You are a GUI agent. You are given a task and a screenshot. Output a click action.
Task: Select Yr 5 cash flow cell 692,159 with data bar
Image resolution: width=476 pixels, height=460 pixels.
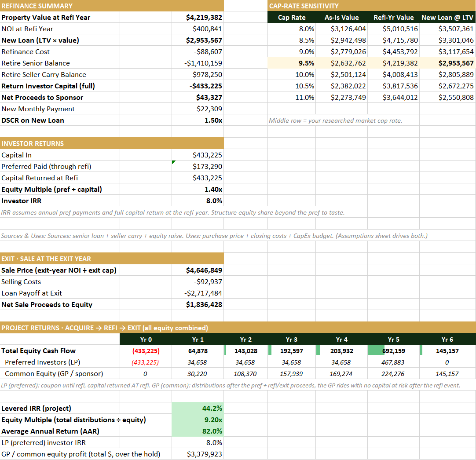393,351
